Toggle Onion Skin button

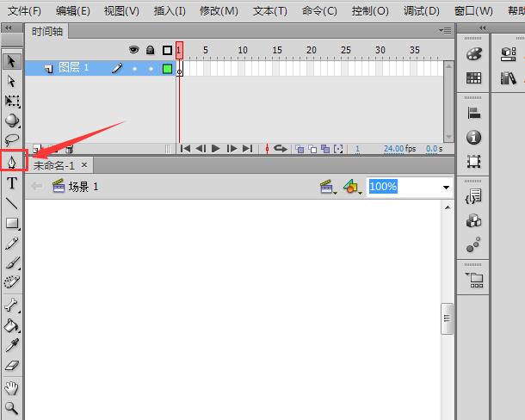(300, 149)
